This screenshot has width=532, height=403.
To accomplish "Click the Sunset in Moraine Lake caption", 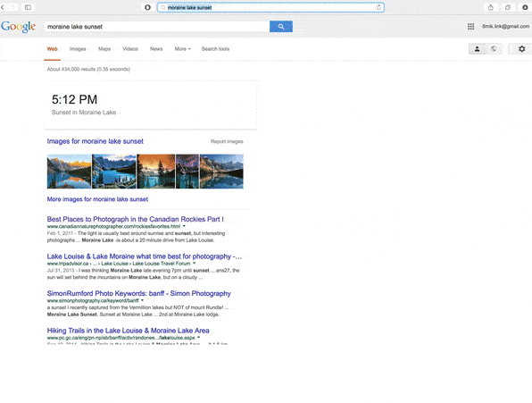I will tap(84, 113).
